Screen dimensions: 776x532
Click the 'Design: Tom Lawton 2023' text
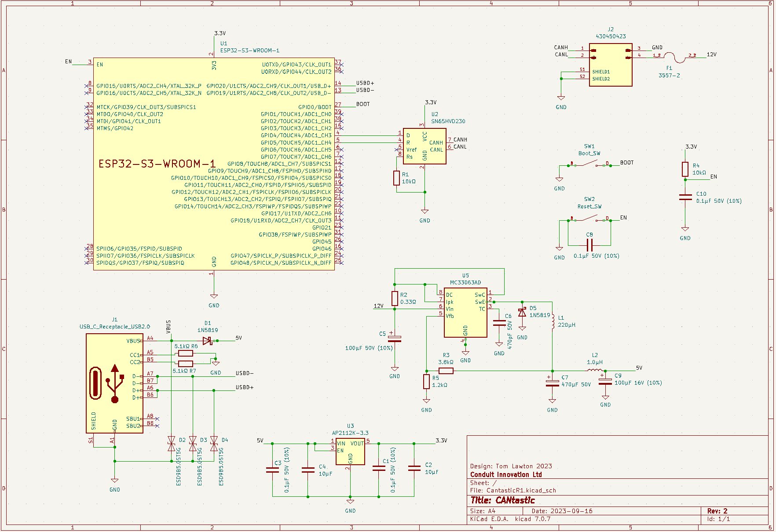tap(511, 466)
